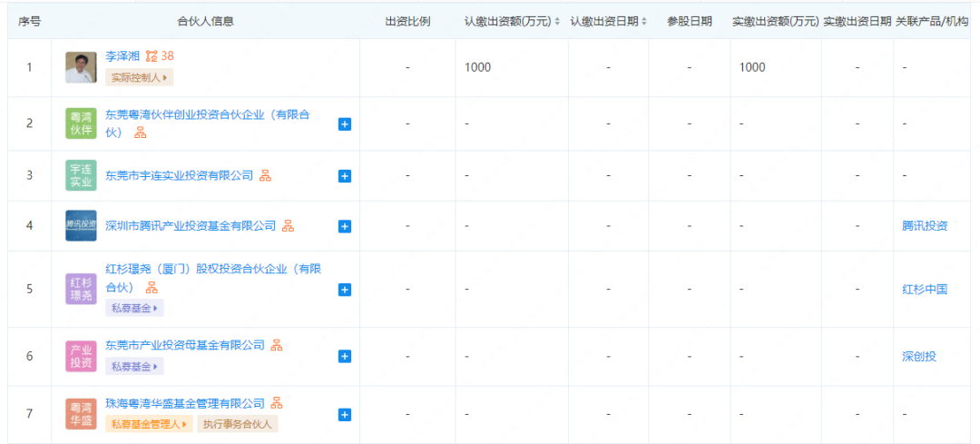Click the 私募基金管理人 tag in row 7
Screen dimensions: 980x444
point(149,424)
